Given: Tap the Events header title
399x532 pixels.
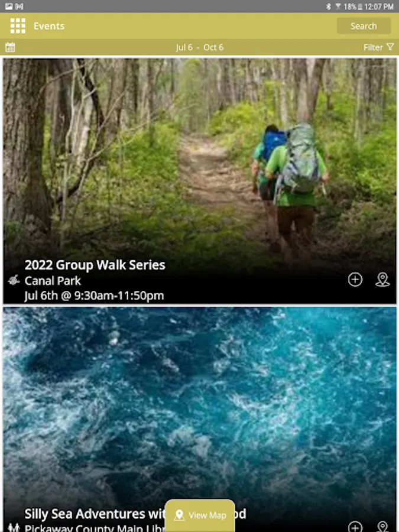Looking at the screenshot, I should tap(49, 26).
